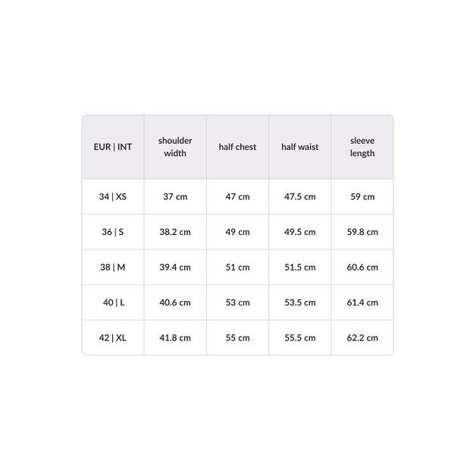The height and width of the screenshot is (470, 476).
Task: Click the 51.5 cm half waist cell
Action: pyautogui.click(x=300, y=267)
